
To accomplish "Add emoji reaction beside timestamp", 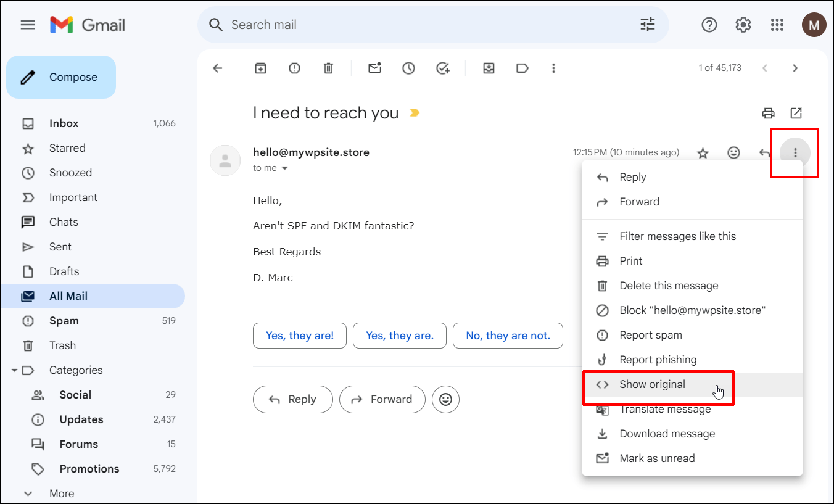I will (x=733, y=152).
